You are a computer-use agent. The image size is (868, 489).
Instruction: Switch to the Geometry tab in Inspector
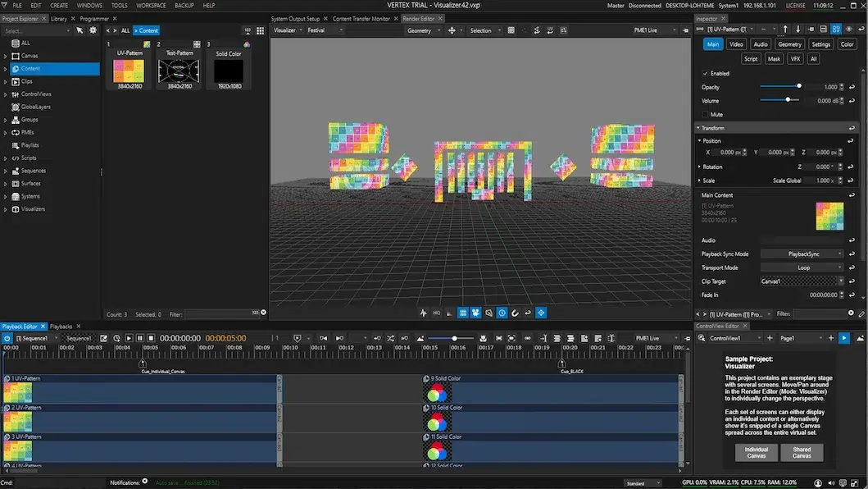click(789, 44)
